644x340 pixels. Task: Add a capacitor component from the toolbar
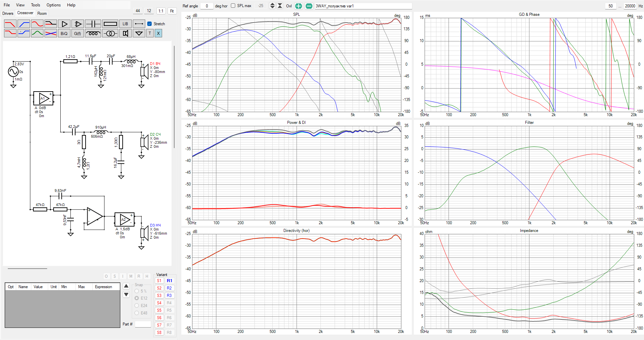point(93,24)
